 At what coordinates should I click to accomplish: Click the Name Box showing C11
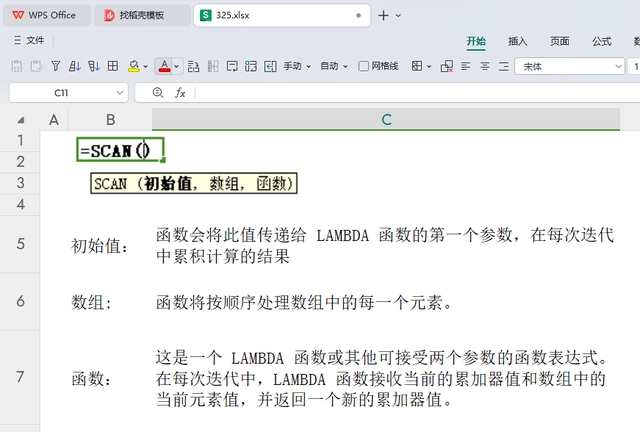coord(61,93)
